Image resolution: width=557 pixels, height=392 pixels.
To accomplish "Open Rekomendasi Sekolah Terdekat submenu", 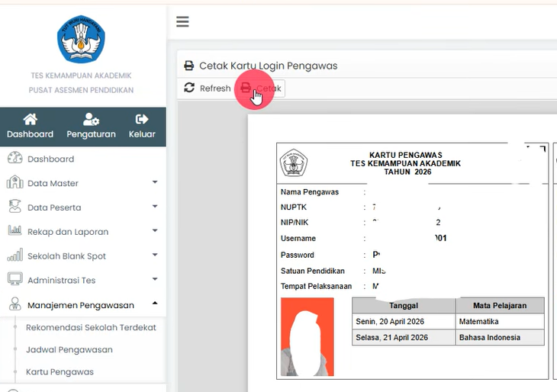I will click(x=91, y=327).
